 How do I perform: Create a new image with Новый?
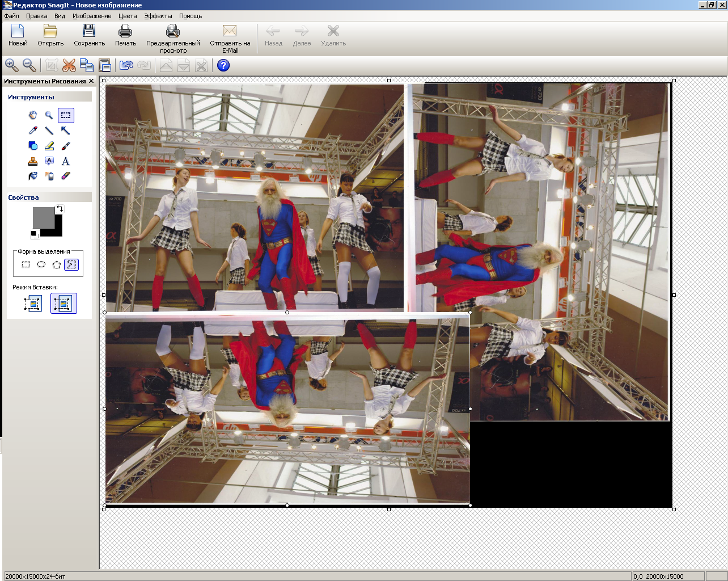click(18, 36)
